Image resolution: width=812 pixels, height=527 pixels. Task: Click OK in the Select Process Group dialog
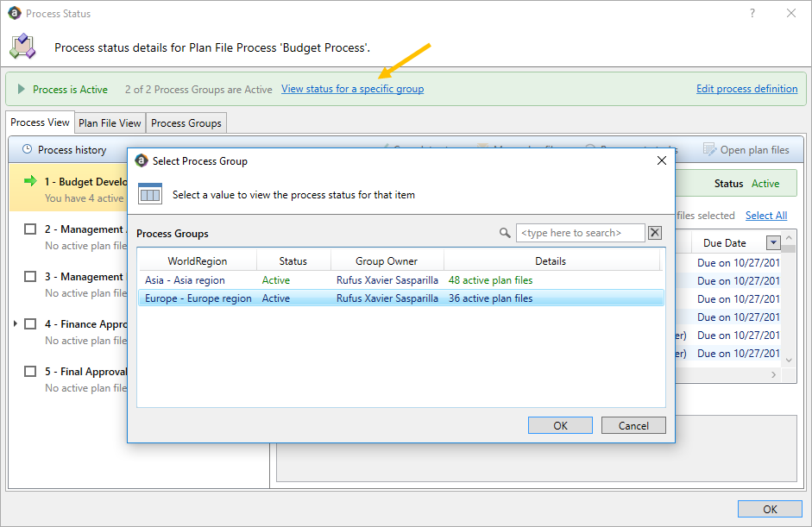coord(560,425)
